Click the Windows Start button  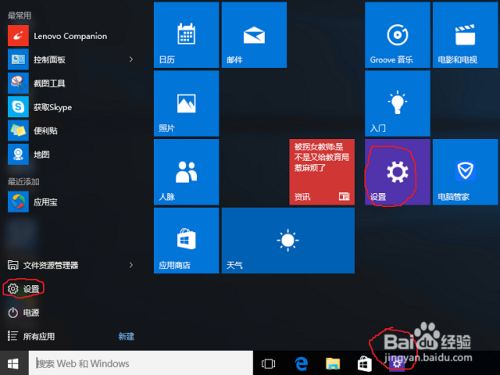pos(13,363)
